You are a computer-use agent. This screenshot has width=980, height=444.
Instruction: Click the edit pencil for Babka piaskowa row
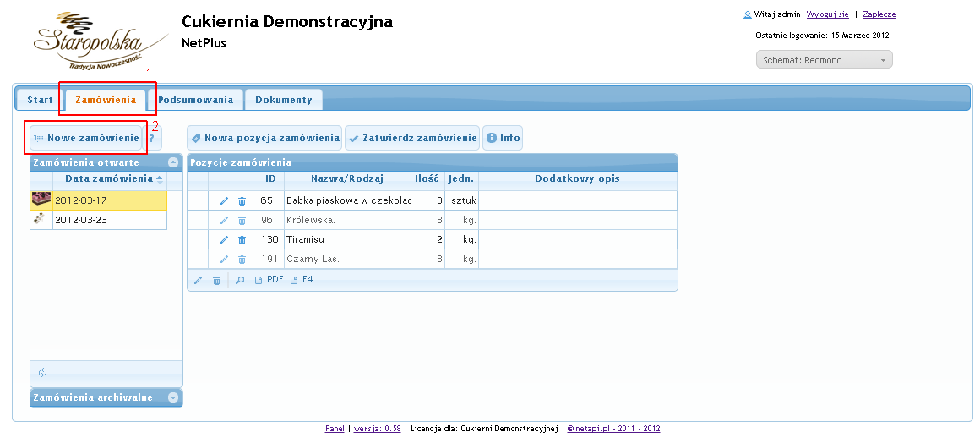click(224, 201)
